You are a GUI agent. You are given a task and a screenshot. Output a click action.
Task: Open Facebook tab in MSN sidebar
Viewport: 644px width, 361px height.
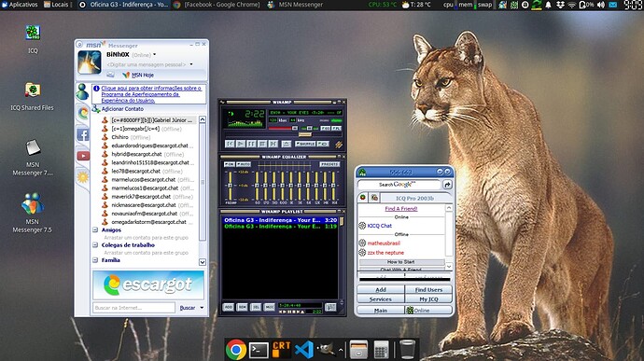pyautogui.click(x=82, y=134)
